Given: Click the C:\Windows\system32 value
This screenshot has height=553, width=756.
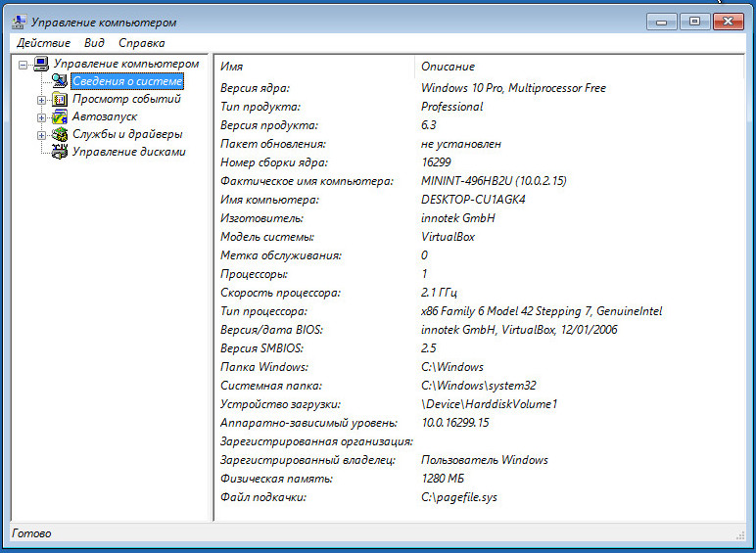Looking at the screenshot, I should tap(478, 386).
